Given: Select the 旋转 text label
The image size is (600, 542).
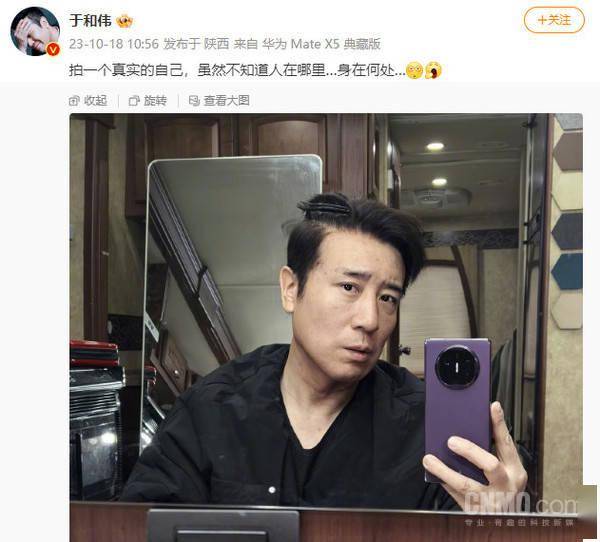Looking at the screenshot, I should (155, 101).
